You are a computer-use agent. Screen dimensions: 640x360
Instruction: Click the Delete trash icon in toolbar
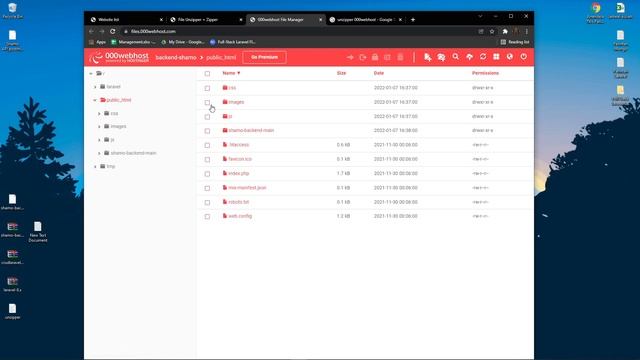coord(400,57)
